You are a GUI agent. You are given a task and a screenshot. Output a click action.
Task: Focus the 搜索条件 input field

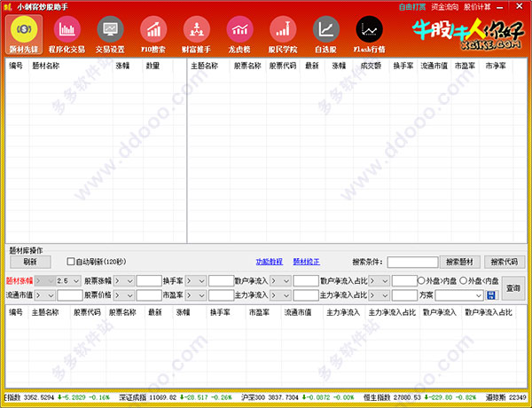412,262
